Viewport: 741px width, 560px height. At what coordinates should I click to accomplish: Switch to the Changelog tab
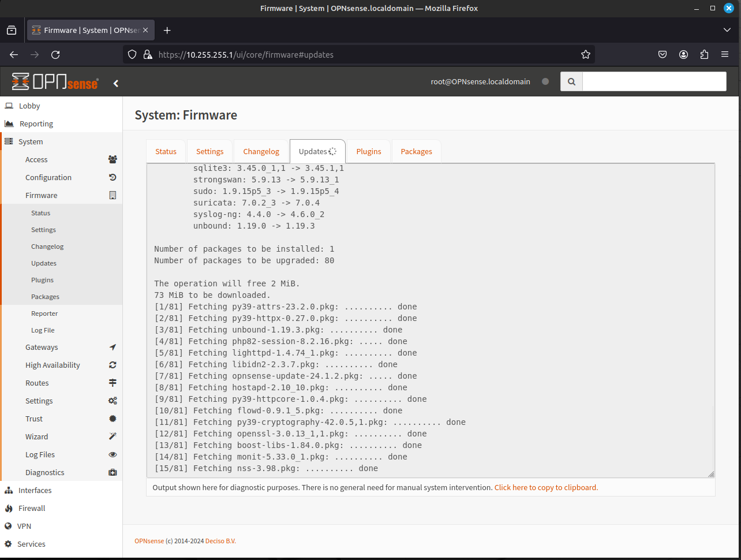point(261,151)
